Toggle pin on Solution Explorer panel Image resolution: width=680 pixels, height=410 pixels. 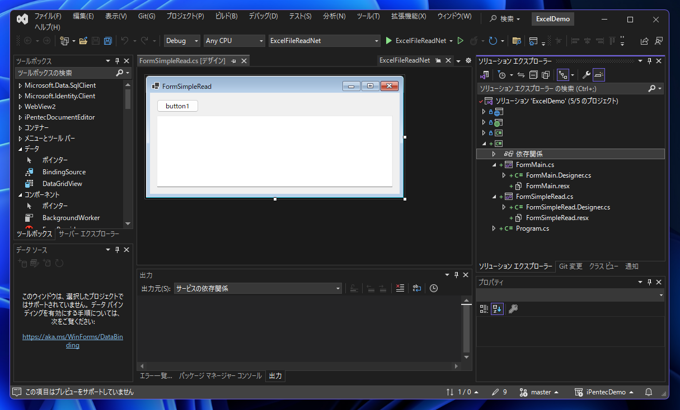pyautogui.click(x=649, y=61)
